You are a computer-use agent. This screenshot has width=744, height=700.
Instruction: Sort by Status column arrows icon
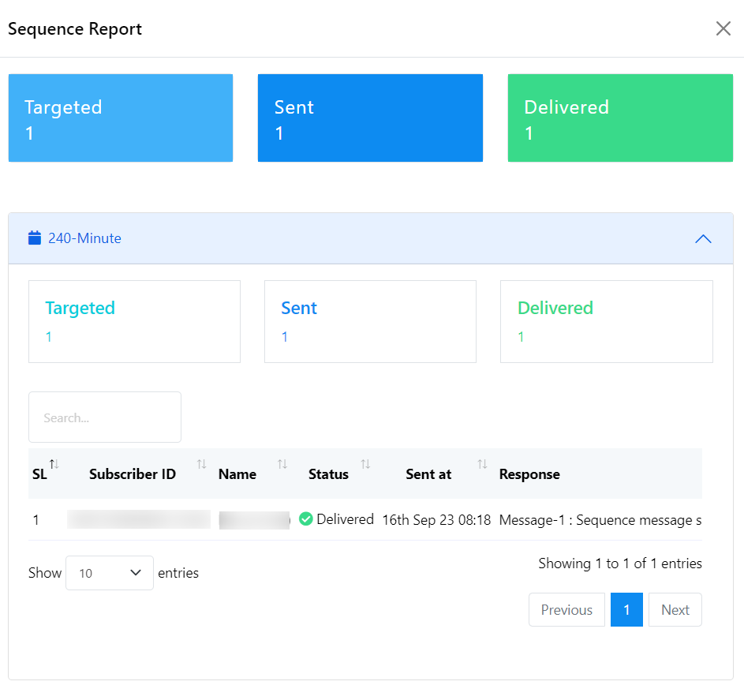click(365, 464)
